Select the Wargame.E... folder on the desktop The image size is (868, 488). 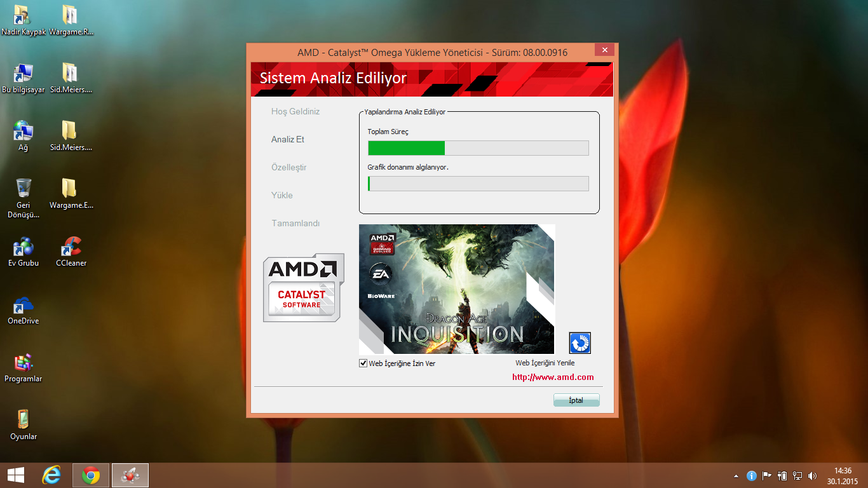(x=71, y=194)
